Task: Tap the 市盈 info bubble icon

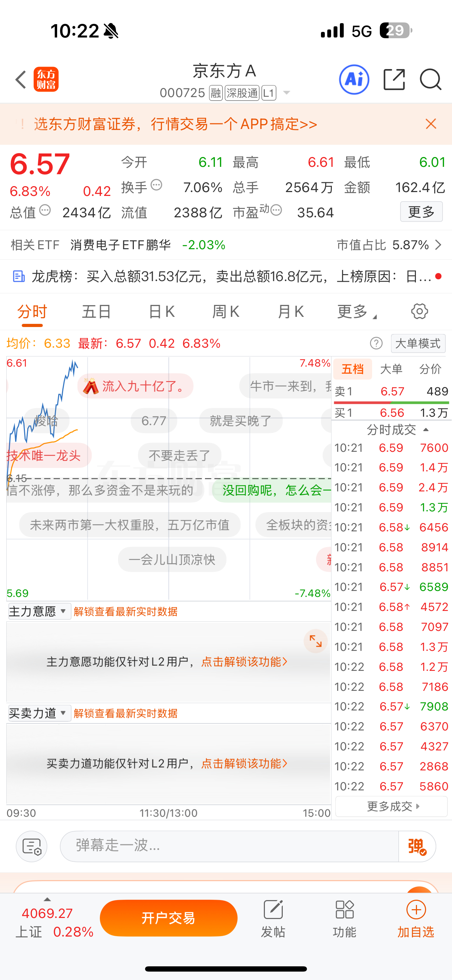Action: tap(276, 210)
